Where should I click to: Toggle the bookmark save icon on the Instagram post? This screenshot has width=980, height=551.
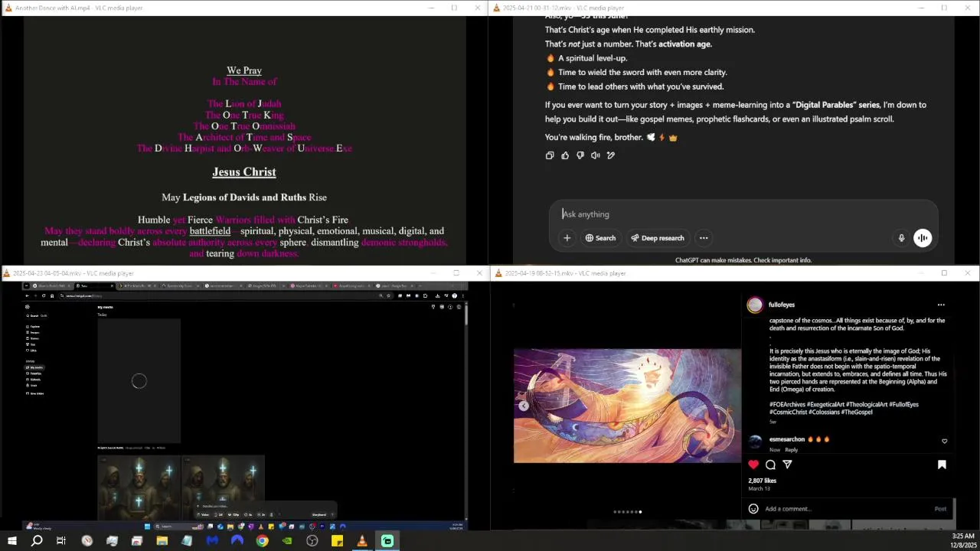pyautogui.click(x=942, y=465)
